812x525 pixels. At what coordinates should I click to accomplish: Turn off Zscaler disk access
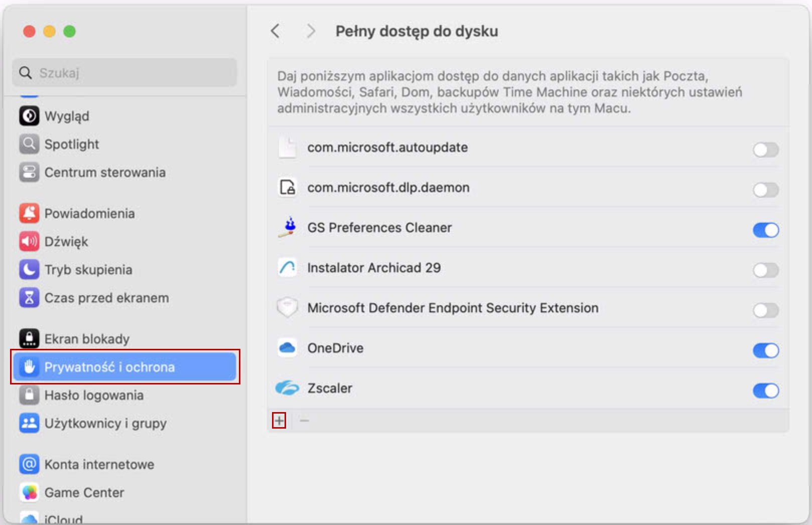click(765, 391)
